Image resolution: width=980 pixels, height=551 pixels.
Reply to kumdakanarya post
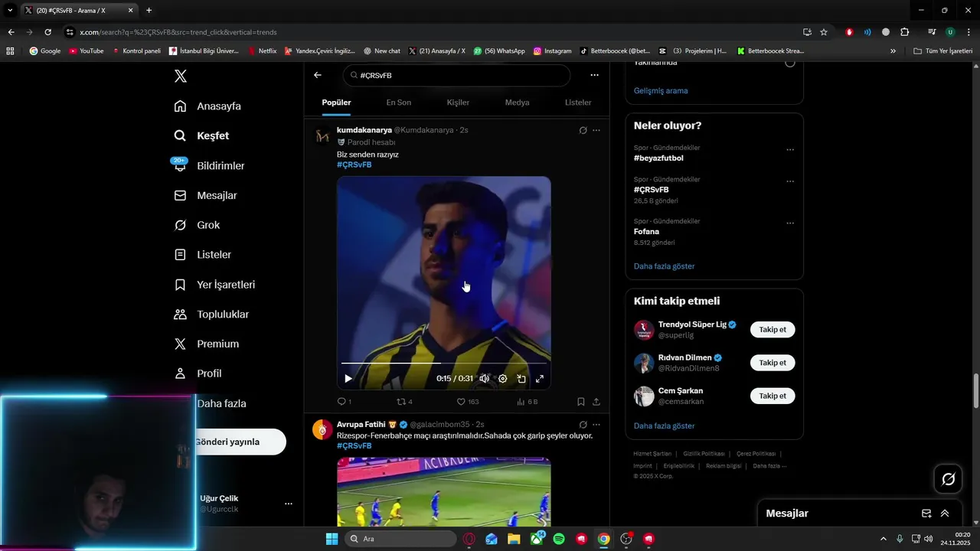[345, 401]
